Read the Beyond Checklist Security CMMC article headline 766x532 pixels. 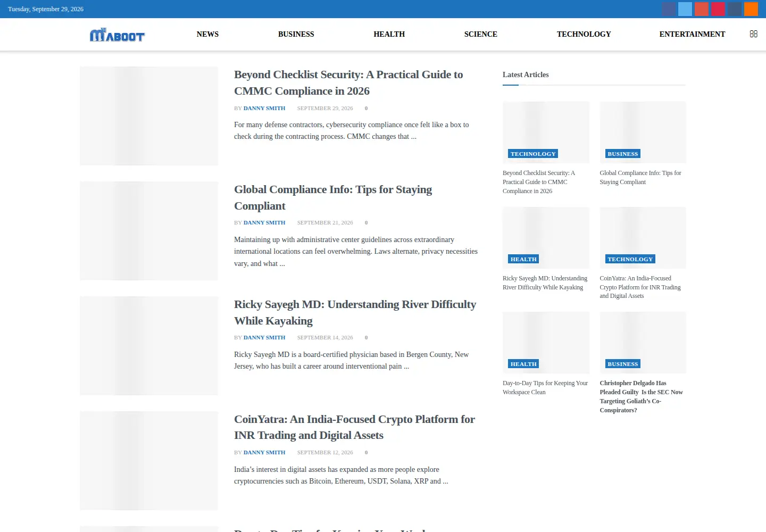(348, 83)
